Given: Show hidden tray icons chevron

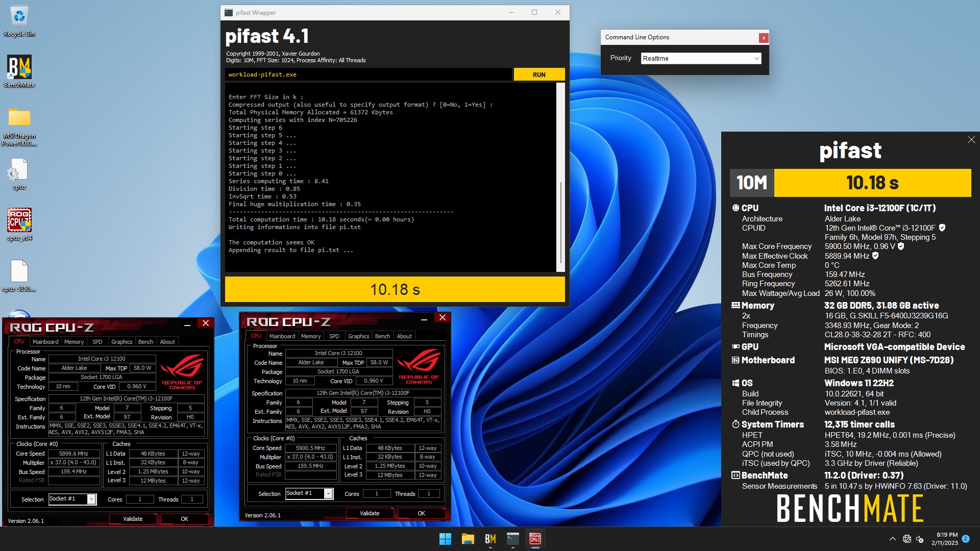Looking at the screenshot, I should 892,539.
